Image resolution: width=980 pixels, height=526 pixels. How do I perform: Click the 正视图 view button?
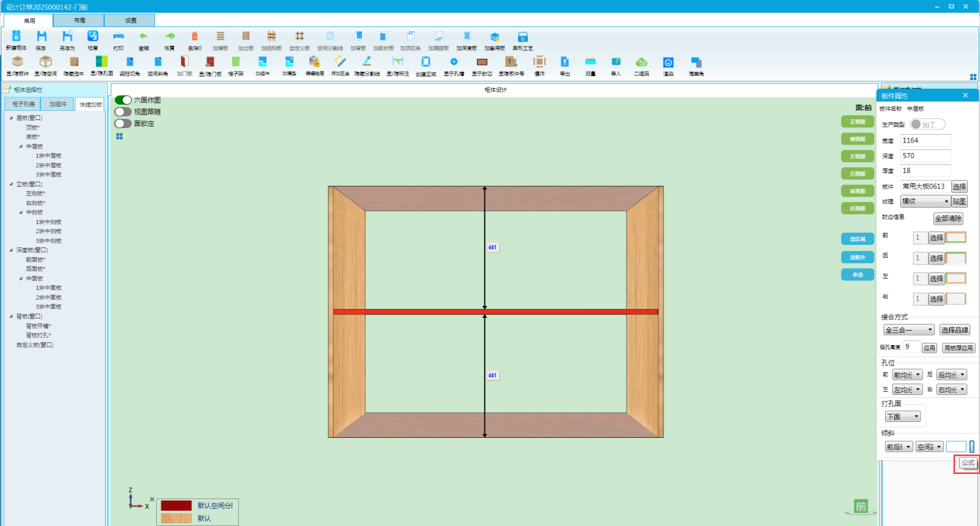(858, 122)
